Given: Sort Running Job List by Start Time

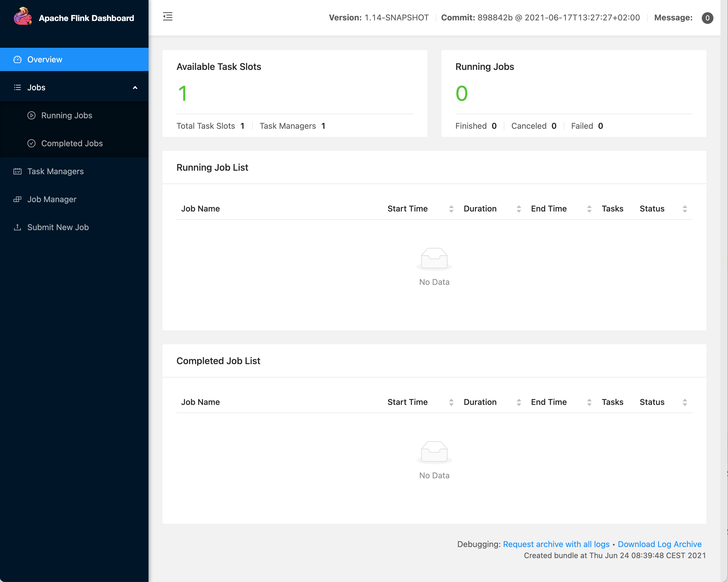Looking at the screenshot, I should point(451,209).
